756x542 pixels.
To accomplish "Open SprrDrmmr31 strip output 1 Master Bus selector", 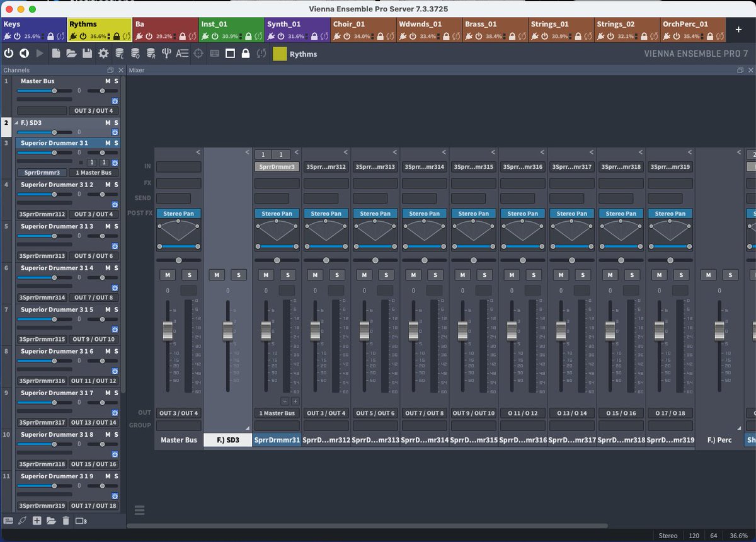I will (x=277, y=413).
